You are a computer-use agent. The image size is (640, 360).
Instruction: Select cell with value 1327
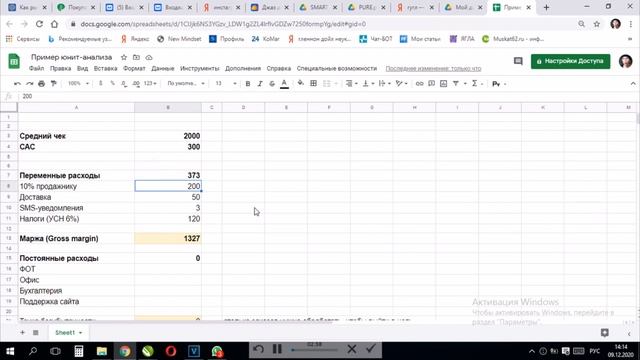[x=168, y=238]
